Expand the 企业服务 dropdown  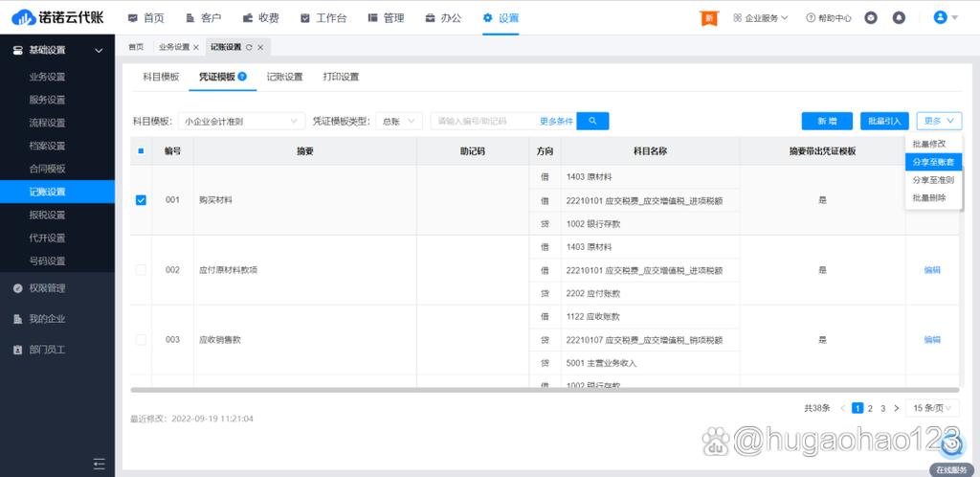pyautogui.click(x=761, y=18)
